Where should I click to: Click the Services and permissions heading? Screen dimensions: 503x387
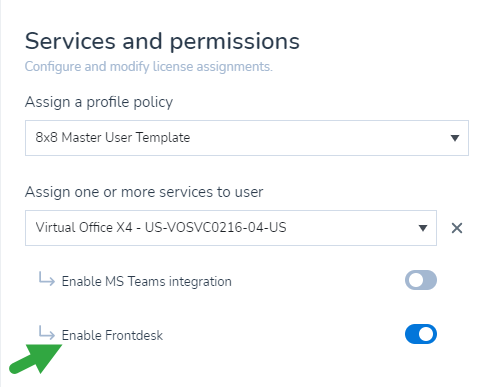click(162, 41)
